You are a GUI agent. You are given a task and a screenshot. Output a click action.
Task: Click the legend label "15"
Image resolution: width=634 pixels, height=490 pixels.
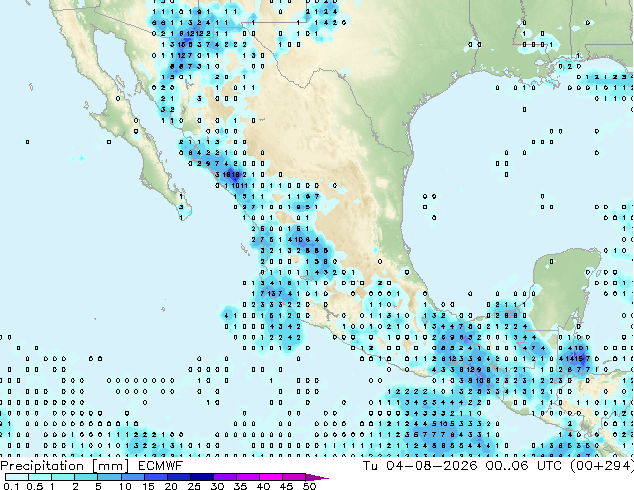[x=148, y=486]
